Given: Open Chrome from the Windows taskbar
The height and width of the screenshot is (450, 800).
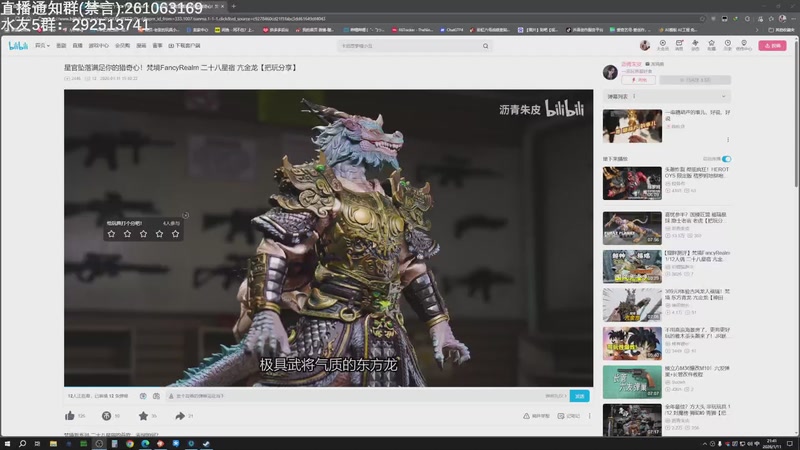Looking at the screenshot, I should click(x=130, y=444).
